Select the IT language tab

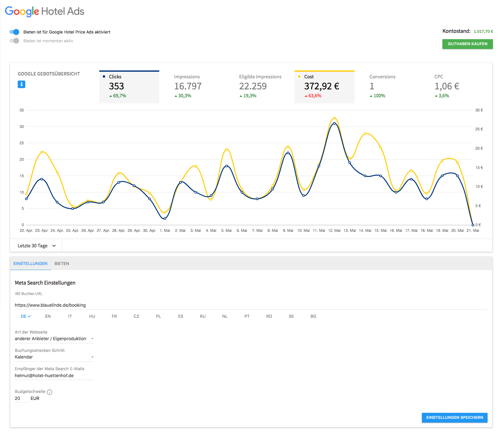click(70, 316)
